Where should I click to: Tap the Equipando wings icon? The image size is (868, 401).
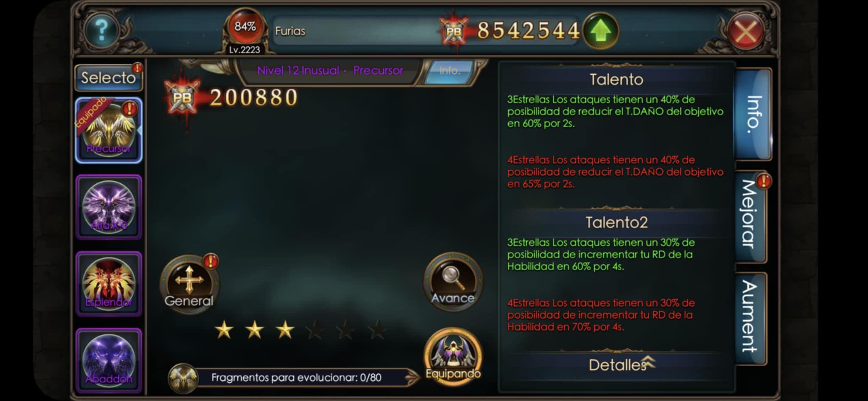click(453, 355)
